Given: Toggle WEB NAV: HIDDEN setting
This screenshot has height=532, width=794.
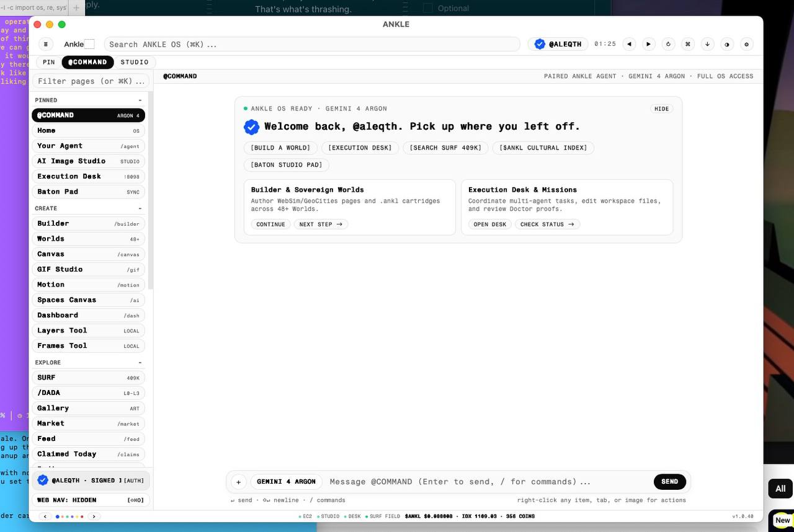Looking at the screenshot, I should click(91, 500).
